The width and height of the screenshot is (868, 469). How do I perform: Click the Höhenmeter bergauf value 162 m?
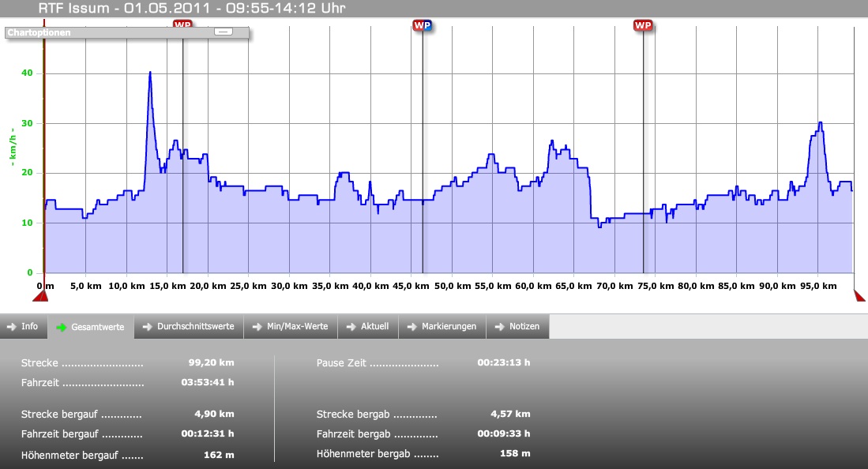[x=219, y=454]
